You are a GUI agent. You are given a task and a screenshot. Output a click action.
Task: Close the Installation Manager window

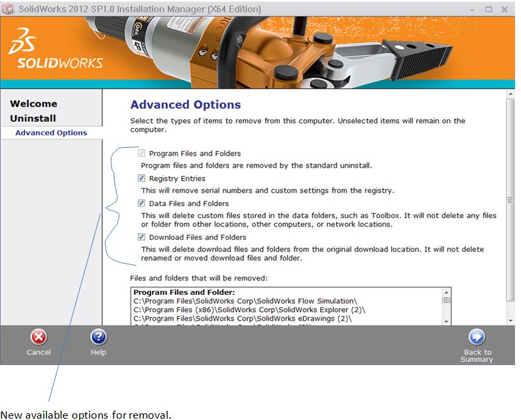(504, 9)
